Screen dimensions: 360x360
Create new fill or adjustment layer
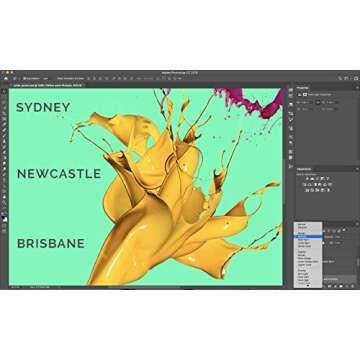[335, 286]
